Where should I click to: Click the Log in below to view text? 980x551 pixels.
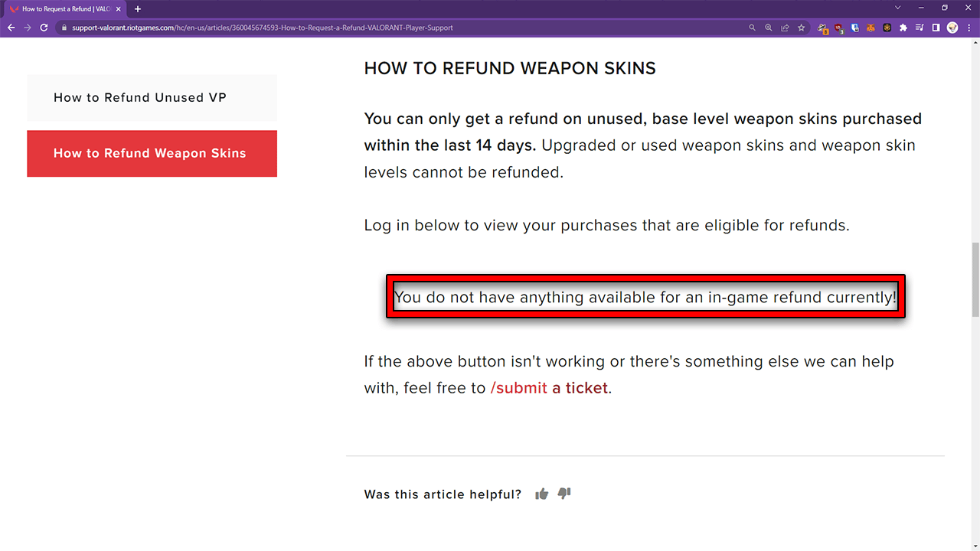coord(606,226)
